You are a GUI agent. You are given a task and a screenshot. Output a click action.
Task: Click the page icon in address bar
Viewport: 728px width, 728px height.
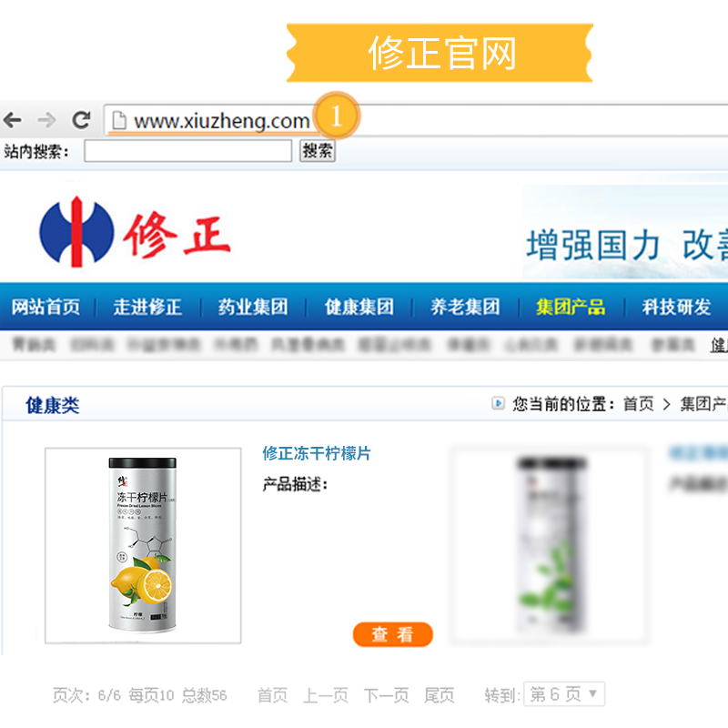coord(119,120)
